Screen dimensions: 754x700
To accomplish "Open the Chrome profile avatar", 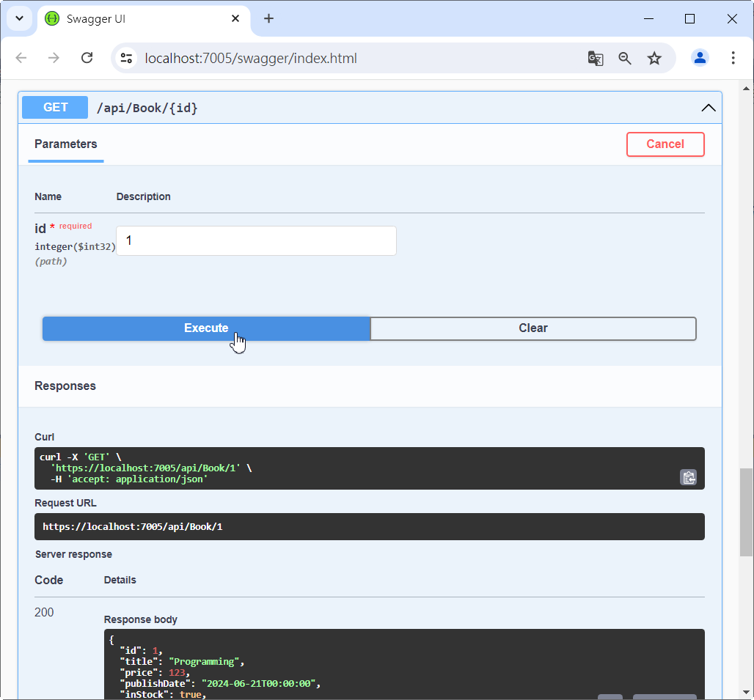I will tap(700, 58).
